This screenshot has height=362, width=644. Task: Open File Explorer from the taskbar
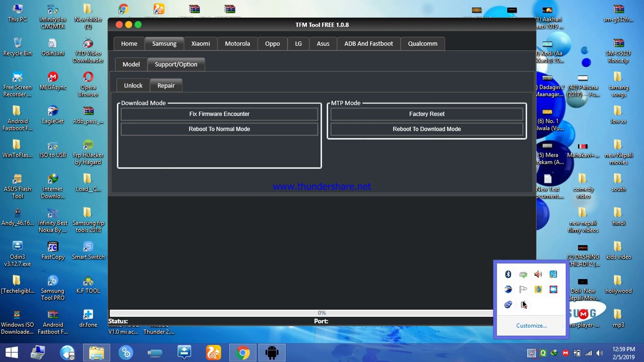click(97, 353)
